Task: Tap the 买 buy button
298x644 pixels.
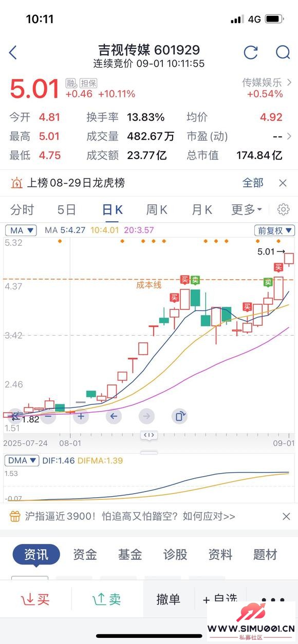Action: [x=36, y=599]
